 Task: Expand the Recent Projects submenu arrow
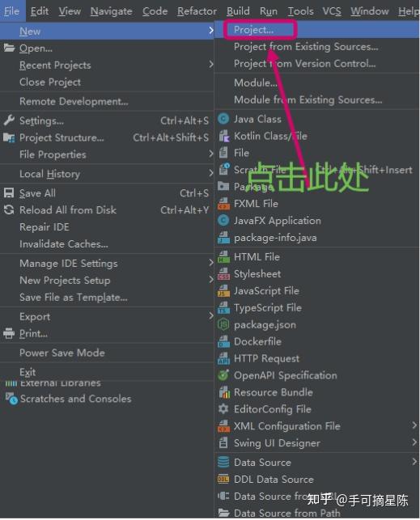coord(211,65)
